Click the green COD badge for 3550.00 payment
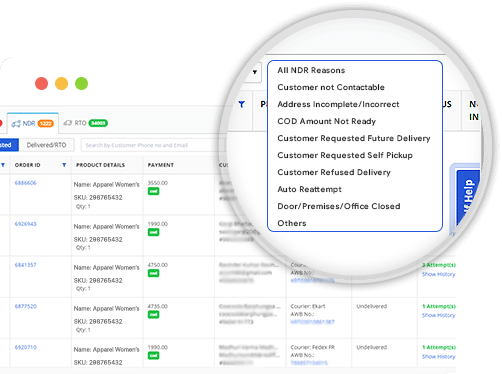Screen dimensions: 502x374 [153, 191]
